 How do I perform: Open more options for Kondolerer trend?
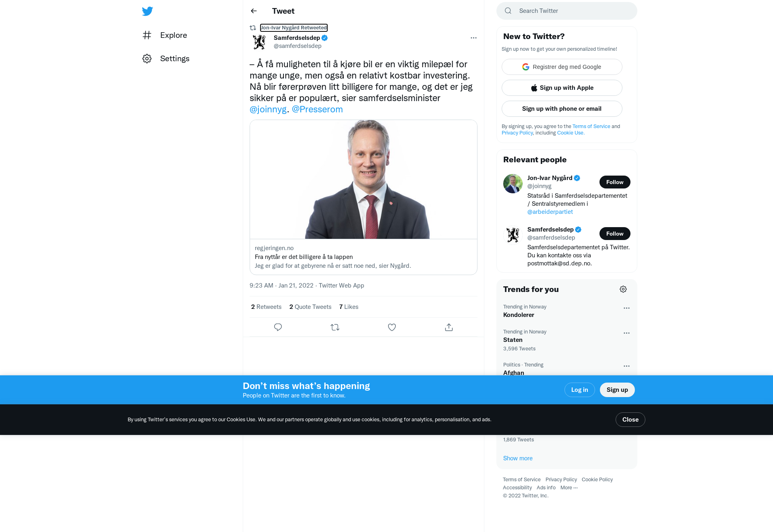coord(626,308)
